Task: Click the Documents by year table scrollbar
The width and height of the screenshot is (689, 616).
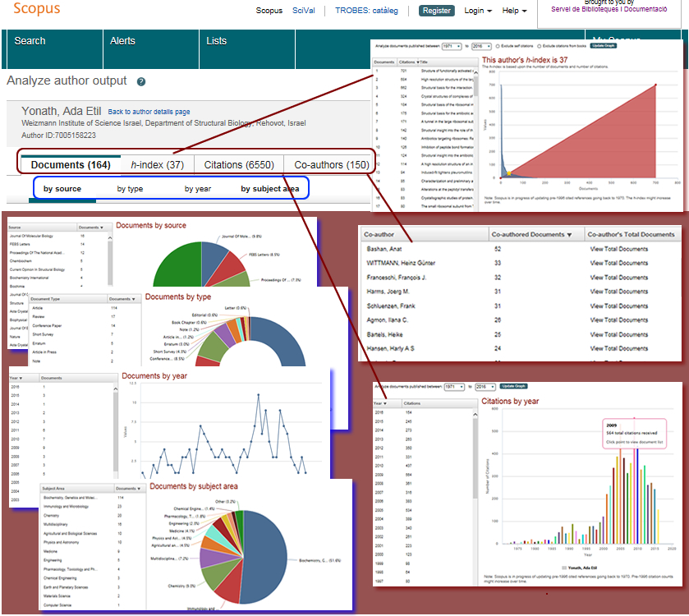Action: point(116,431)
